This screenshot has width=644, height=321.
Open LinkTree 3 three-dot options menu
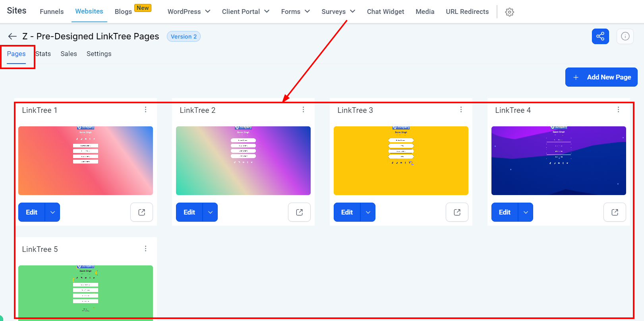click(461, 110)
